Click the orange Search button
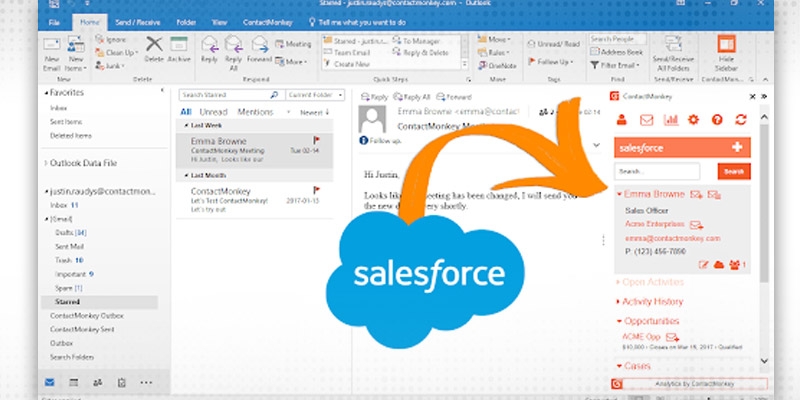 734,171
